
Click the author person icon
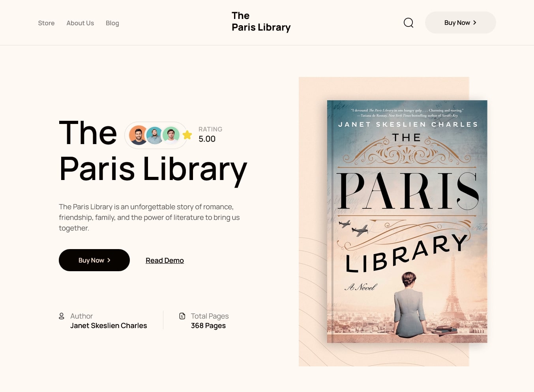coord(62,316)
